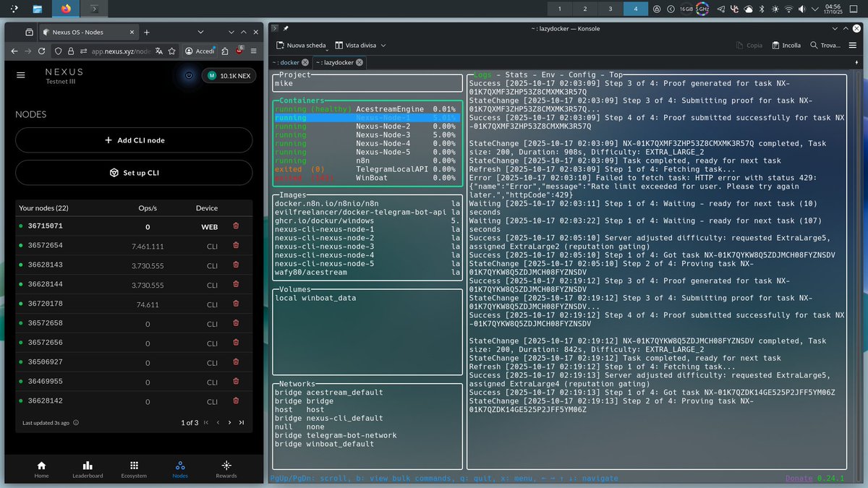Switch to the Rewards tab
Screen dimensions: 868x488
tap(226, 469)
